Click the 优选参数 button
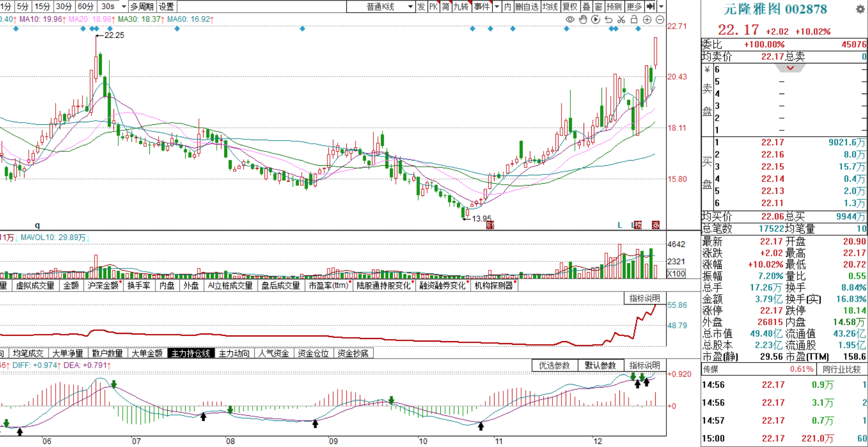The image size is (868, 447). click(x=554, y=365)
